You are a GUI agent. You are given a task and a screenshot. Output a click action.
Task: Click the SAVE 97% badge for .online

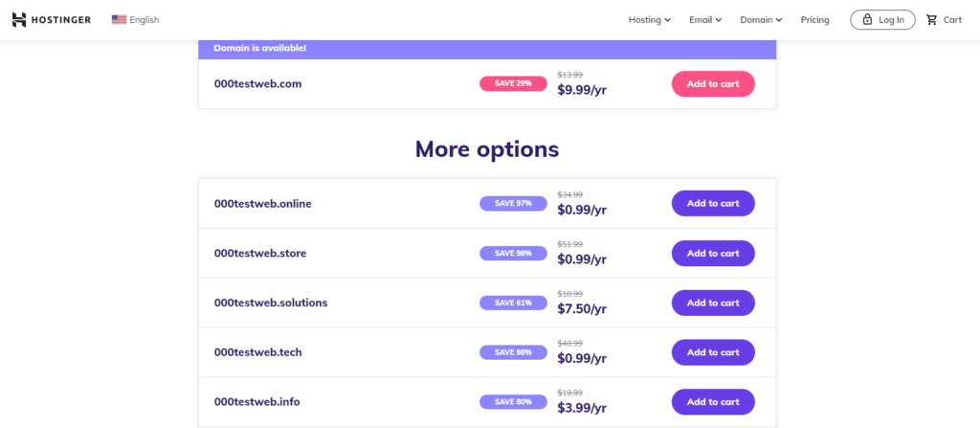point(513,203)
